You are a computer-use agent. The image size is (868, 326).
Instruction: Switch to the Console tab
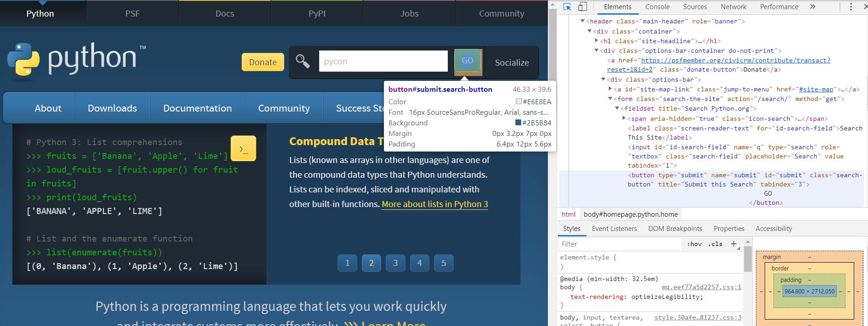(x=657, y=7)
